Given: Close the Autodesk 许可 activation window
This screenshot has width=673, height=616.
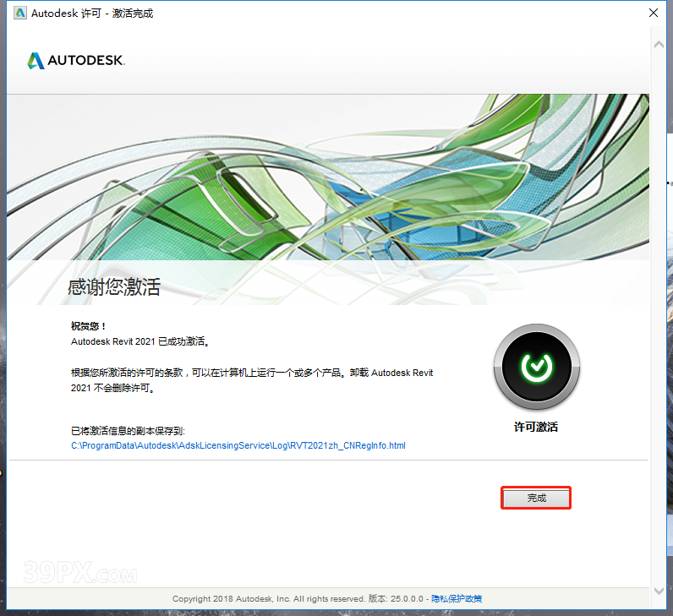Looking at the screenshot, I should point(654,13).
